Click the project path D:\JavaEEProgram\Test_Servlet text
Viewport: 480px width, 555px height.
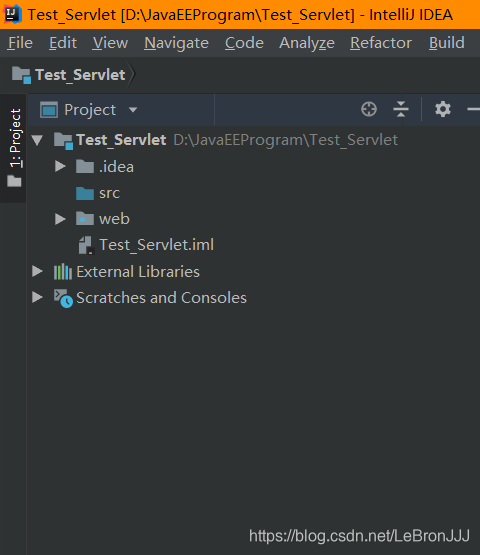tap(286, 140)
